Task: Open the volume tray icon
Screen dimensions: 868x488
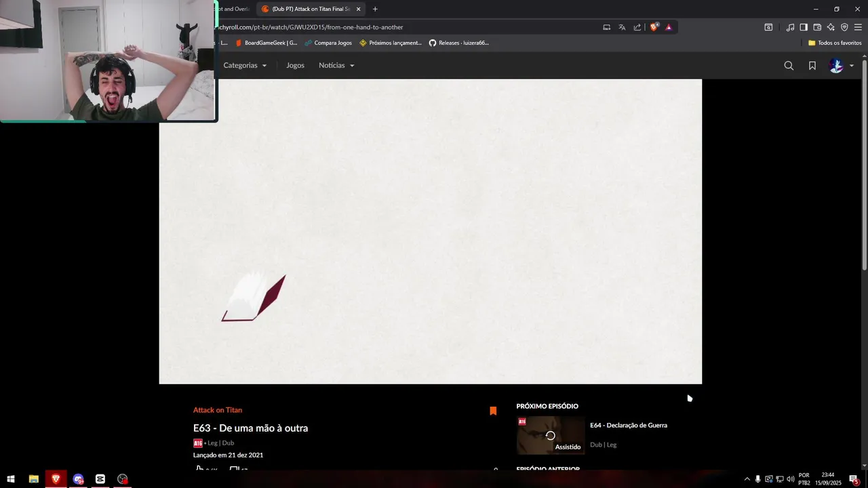Action: (791, 479)
